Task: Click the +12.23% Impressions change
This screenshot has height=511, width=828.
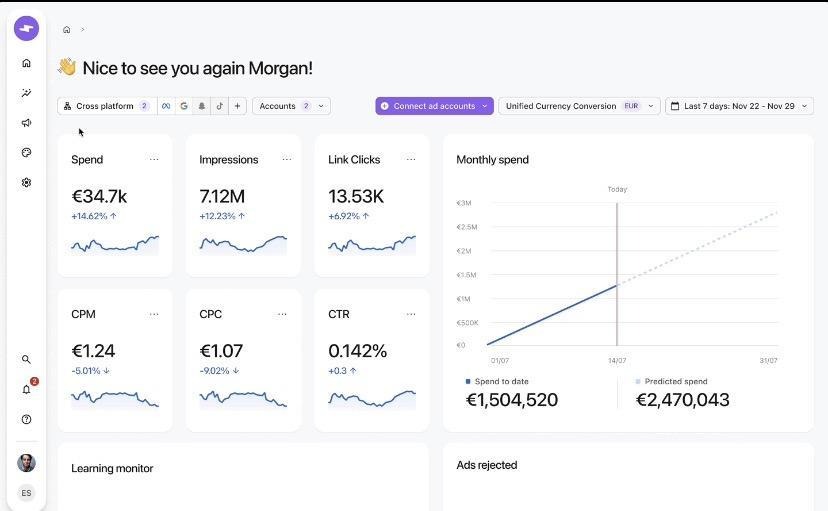Action: pos(222,216)
